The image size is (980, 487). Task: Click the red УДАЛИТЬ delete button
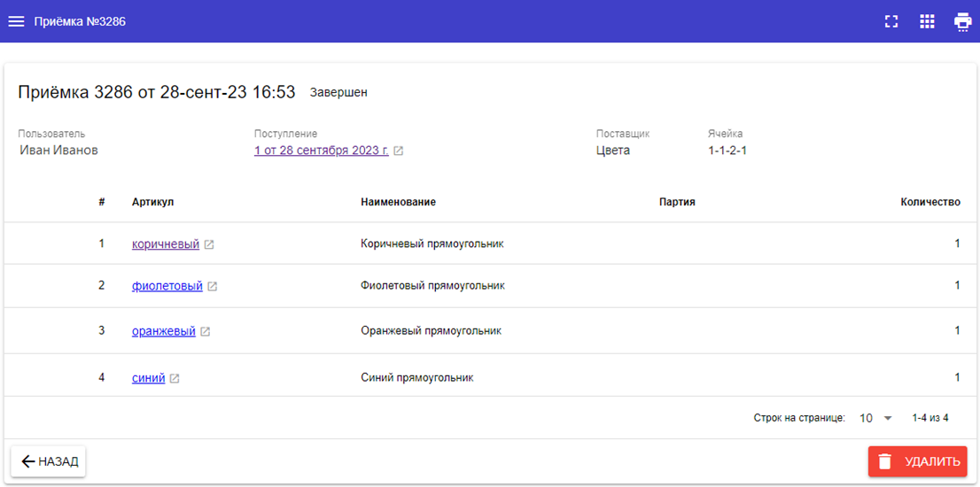(x=917, y=461)
